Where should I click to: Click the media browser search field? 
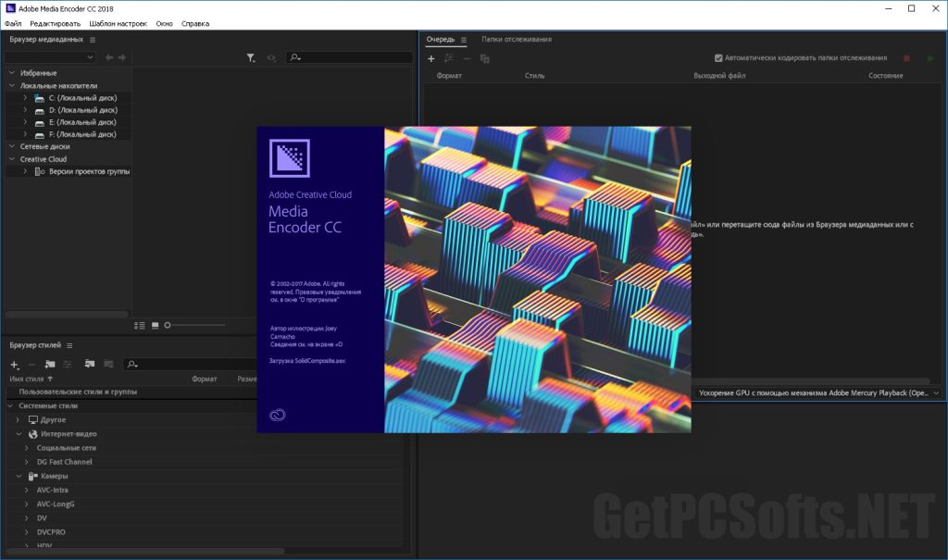[349, 57]
